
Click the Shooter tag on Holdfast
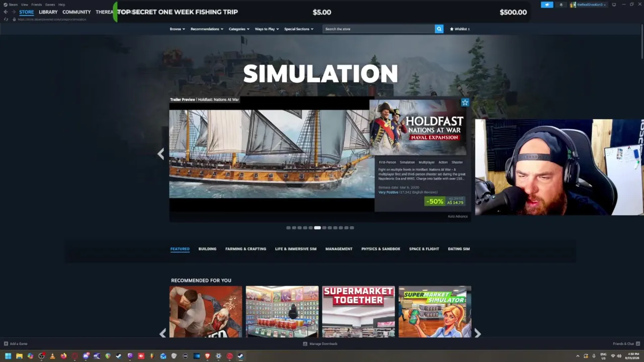(x=457, y=162)
